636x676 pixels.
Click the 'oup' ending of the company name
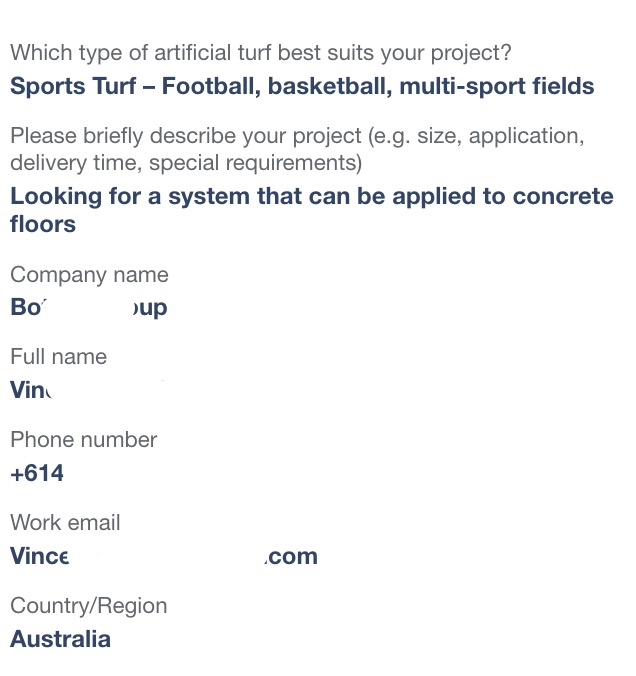point(150,308)
